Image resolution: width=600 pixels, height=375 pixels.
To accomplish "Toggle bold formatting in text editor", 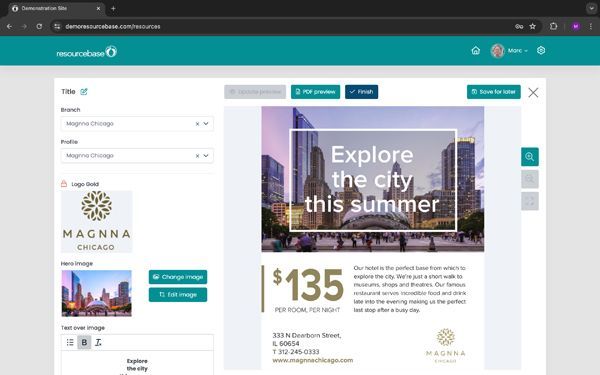I will click(x=84, y=342).
